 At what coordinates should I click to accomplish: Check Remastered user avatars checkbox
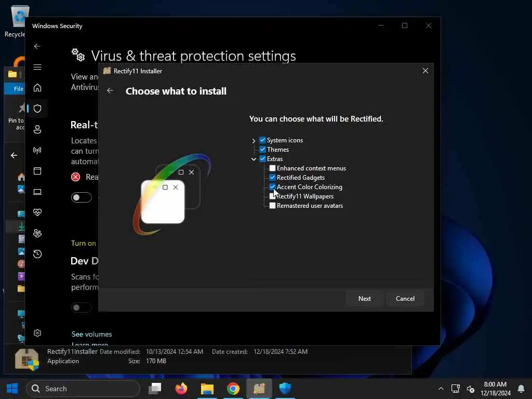pos(272,205)
